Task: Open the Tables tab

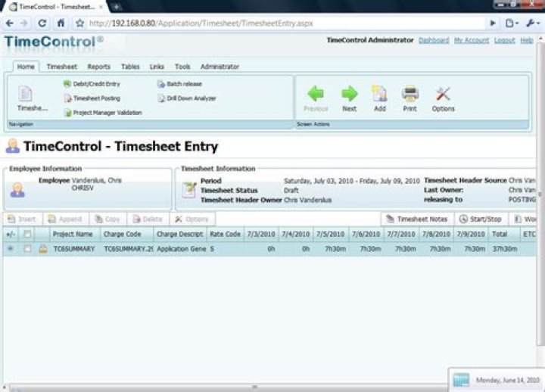Action: click(130, 67)
